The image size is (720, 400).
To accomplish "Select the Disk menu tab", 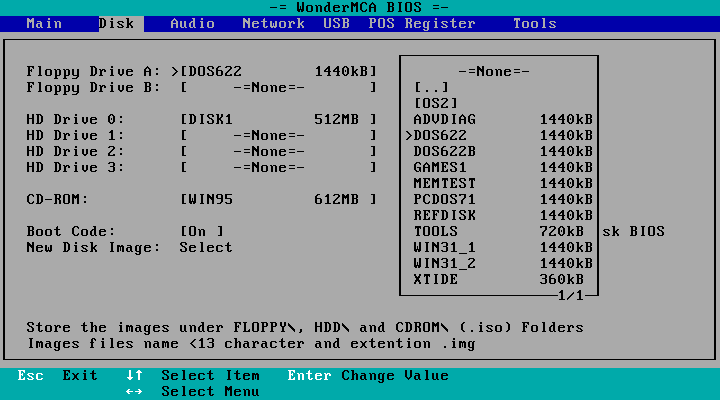I will pyautogui.click(x=121, y=23).
